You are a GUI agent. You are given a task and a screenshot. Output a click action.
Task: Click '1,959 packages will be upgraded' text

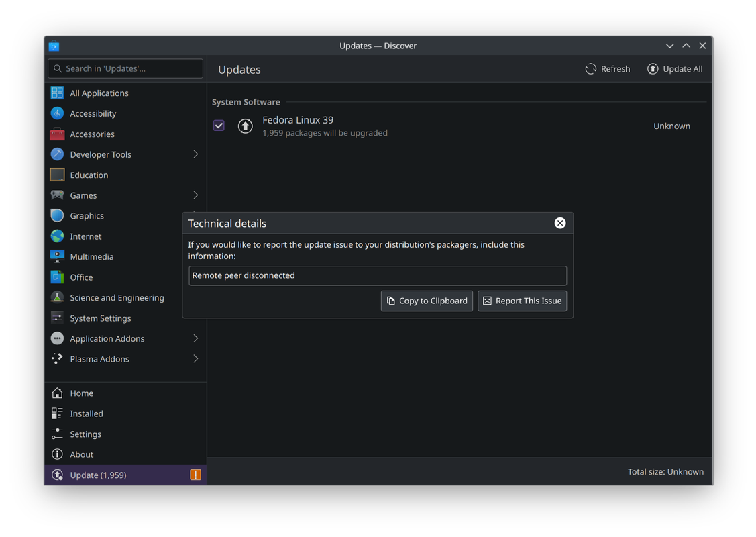325,133
